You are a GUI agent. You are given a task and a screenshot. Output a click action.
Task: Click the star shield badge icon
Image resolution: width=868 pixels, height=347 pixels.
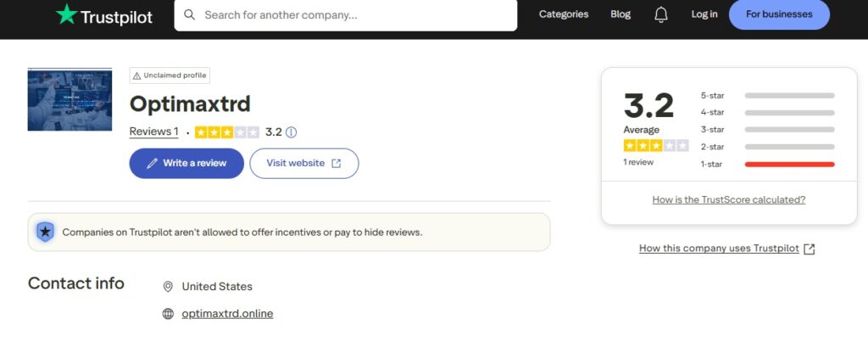(x=45, y=232)
